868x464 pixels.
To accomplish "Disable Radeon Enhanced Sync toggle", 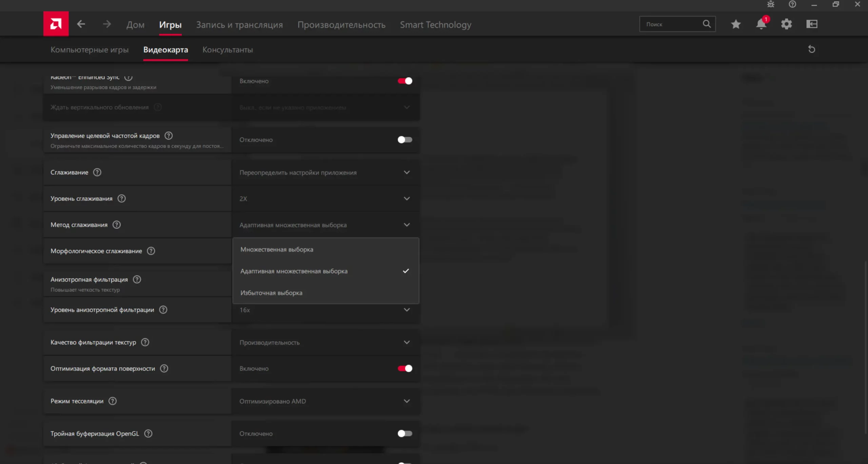I will coord(405,81).
